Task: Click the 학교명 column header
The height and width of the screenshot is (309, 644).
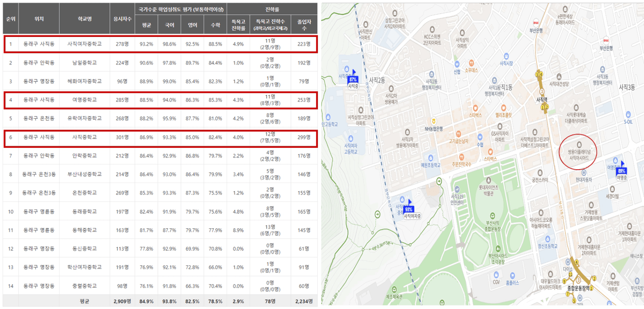Action: [84, 19]
